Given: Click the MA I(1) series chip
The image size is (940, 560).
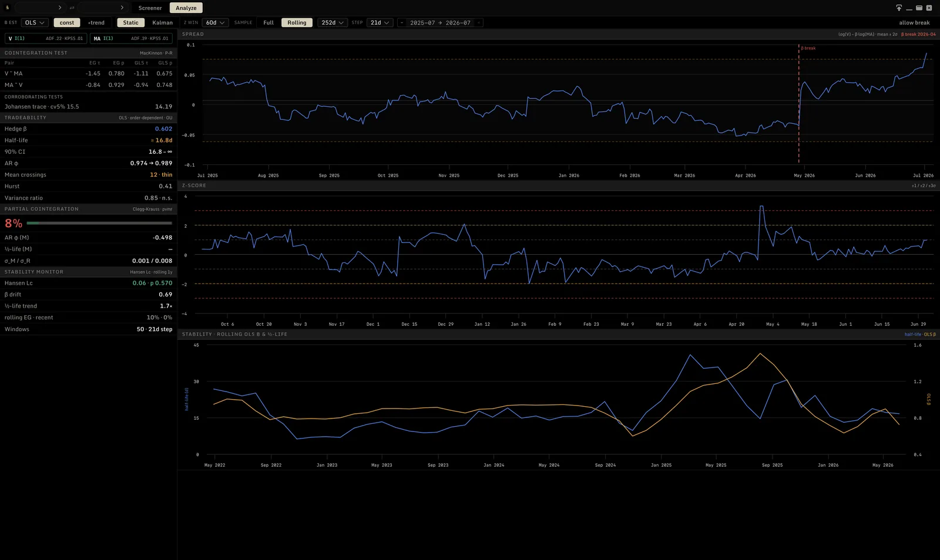Looking at the screenshot, I should tap(131, 38).
